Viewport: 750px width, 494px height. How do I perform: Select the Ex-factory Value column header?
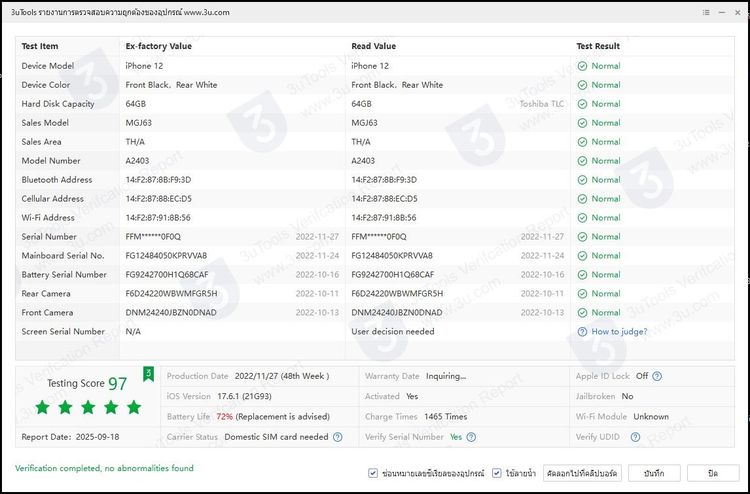pyautogui.click(x=158, y=46)
